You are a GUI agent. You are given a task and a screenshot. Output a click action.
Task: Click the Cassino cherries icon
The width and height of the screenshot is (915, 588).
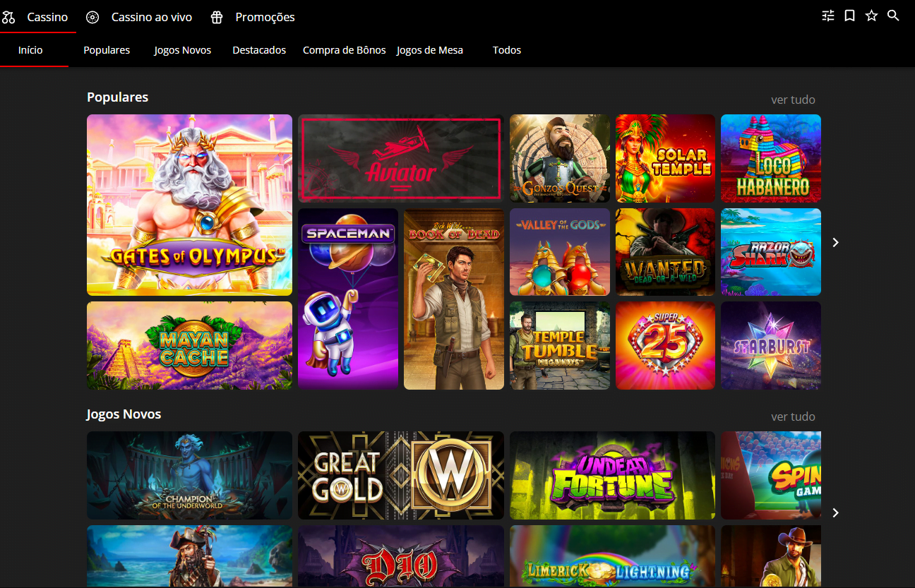click(x=9, y=17)
